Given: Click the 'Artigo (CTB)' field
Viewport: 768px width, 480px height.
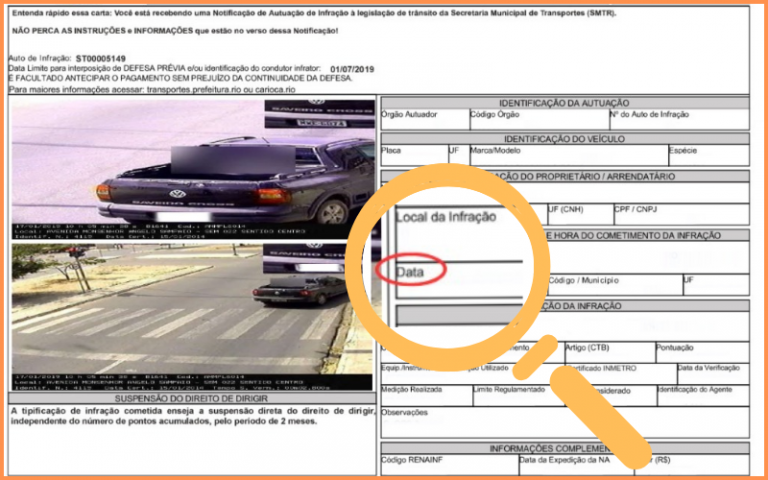Looking at the screenshot, I should coord(610,352).
